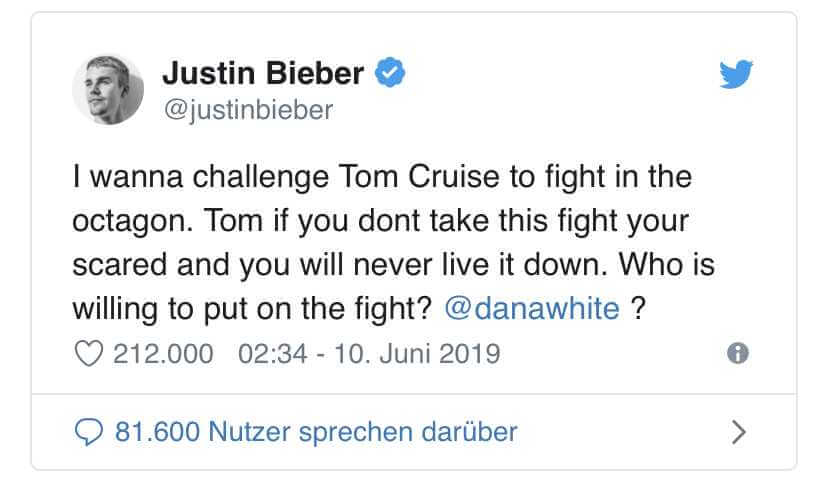Viewport: 828px width, 501px height.
Task: Open the 02:34 timestamp link
Action: 272,353
